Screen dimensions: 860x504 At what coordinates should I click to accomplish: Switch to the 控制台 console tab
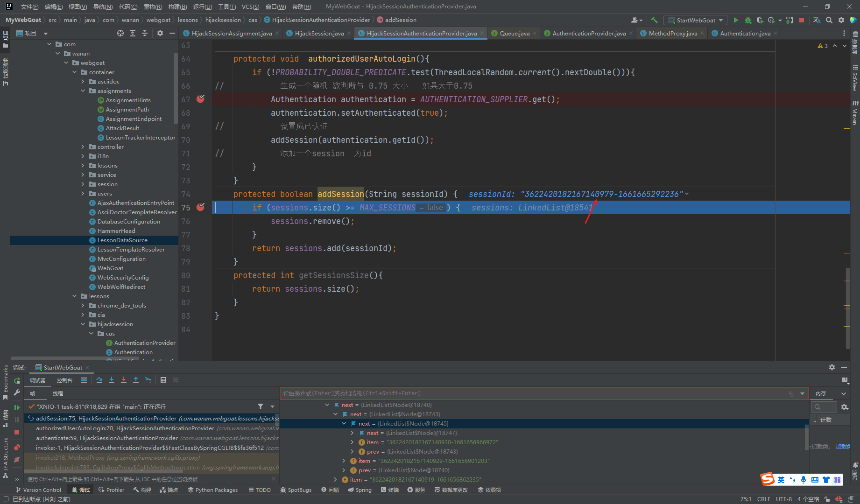click(x=64, y=380)
